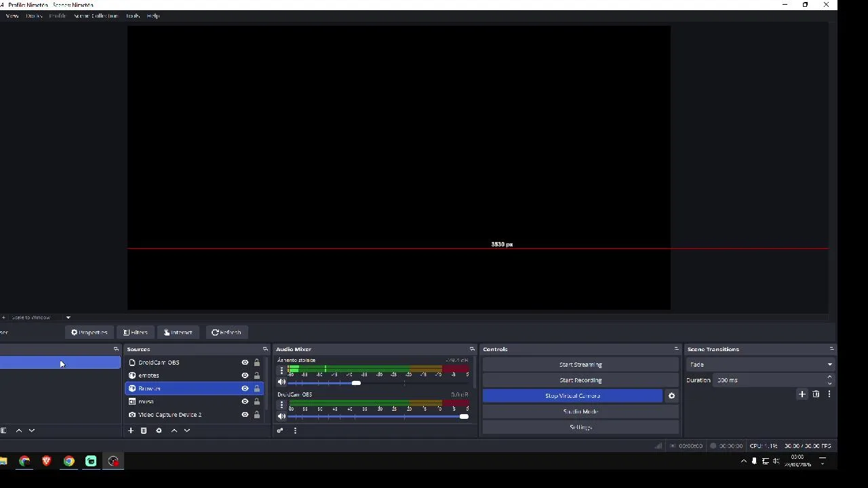Add a new scene transition with the plus icon

pos(802,394)
